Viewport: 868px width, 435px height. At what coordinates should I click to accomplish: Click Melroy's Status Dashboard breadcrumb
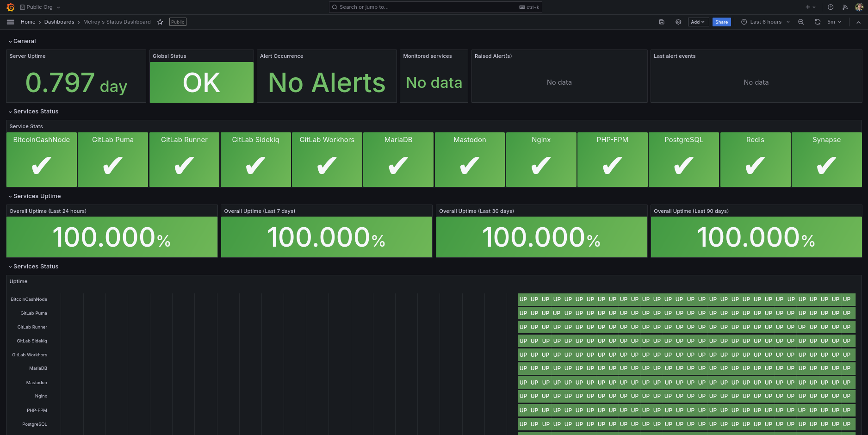pyautogui.click(x=117, y=22)
